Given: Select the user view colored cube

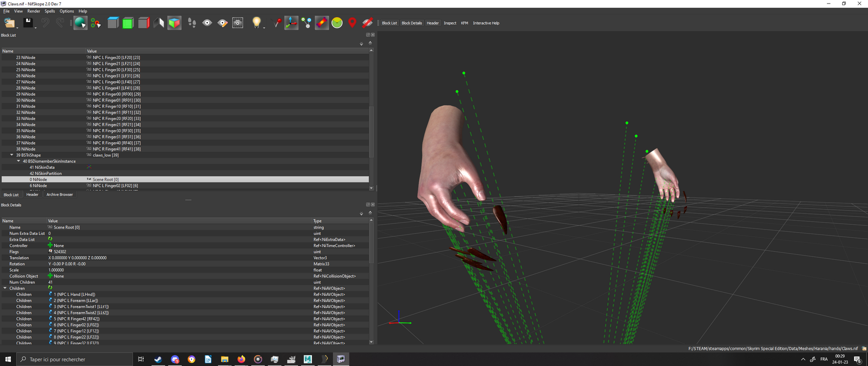Looking at the screenshot, I should coord(174,23).
